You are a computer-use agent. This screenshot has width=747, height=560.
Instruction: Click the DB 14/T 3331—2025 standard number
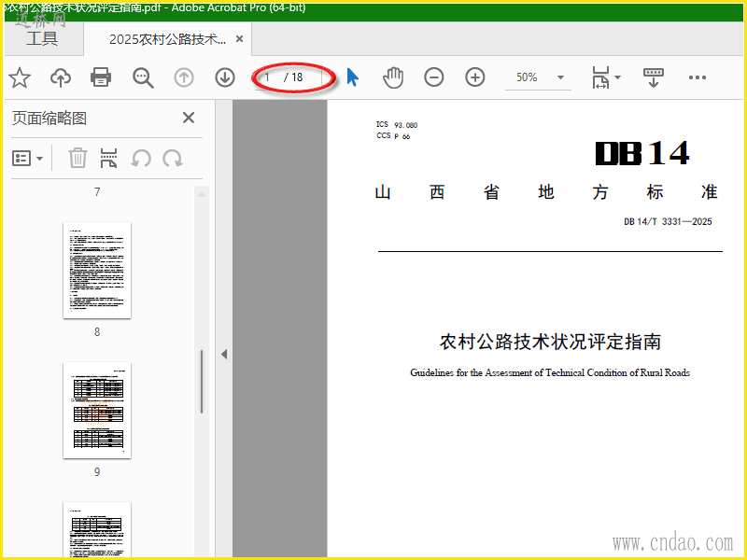tap(668, 221)
